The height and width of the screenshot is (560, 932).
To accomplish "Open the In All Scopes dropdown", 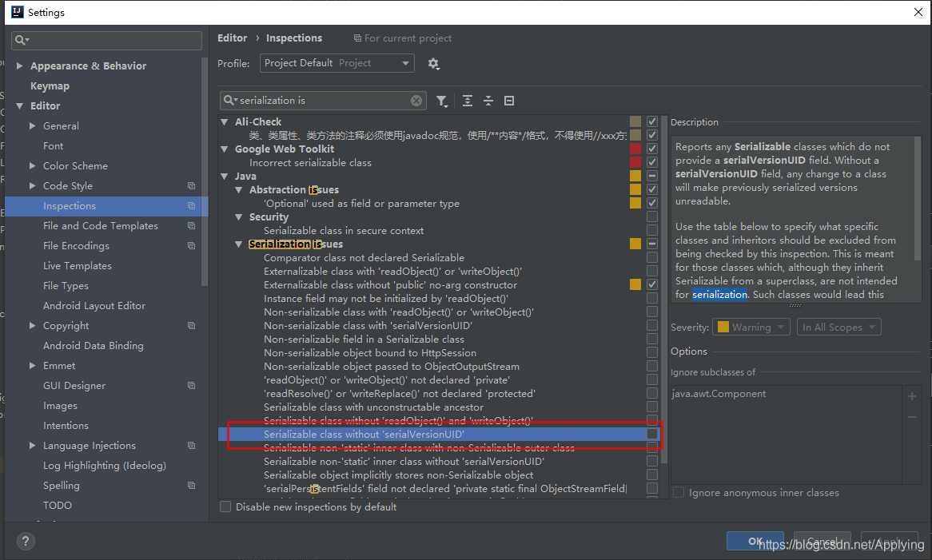I will click(x=838, y=328).
